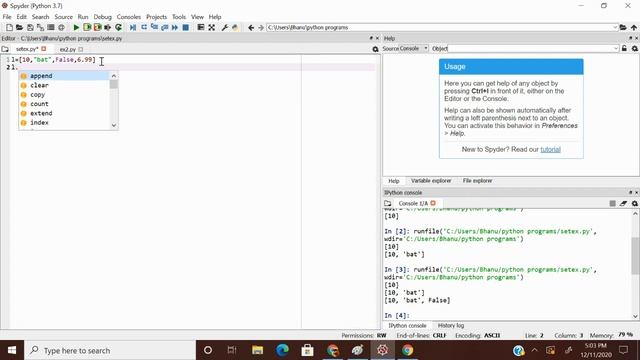Toggle fullscreen mode icon
The image size is (640, 360).
(x=211, y=27)
